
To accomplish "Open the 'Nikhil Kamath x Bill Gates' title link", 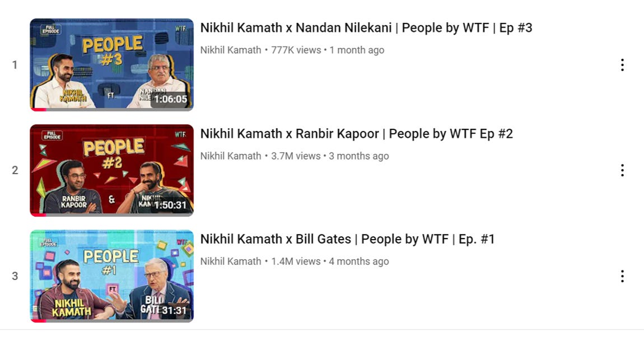I will coord(347,239).
